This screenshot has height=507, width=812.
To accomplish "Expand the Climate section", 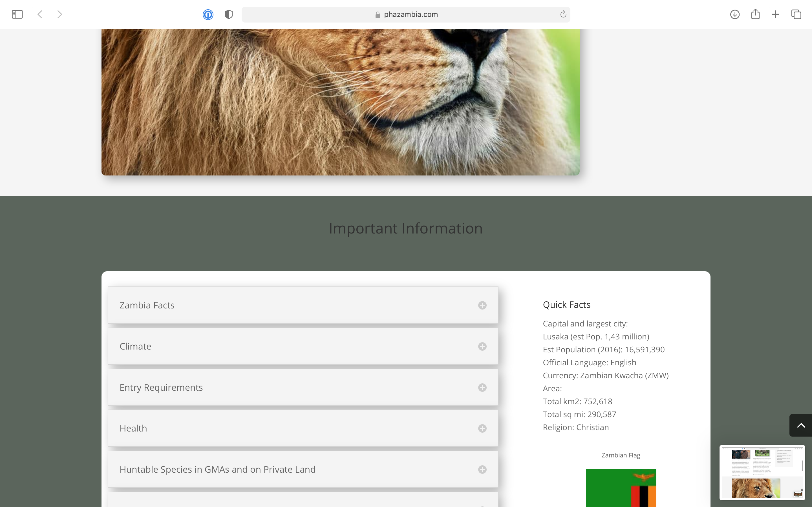I will 303,346.
